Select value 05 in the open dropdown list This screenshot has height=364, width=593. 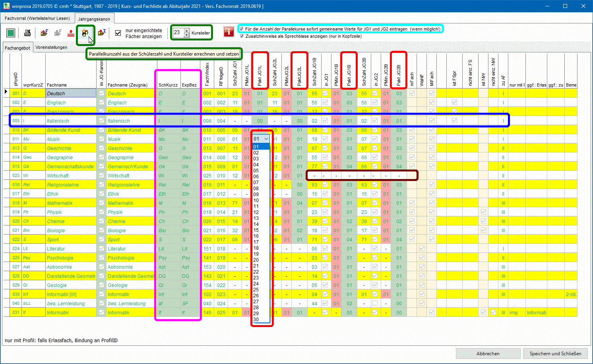pyautogui.click(x=256, y=171)
